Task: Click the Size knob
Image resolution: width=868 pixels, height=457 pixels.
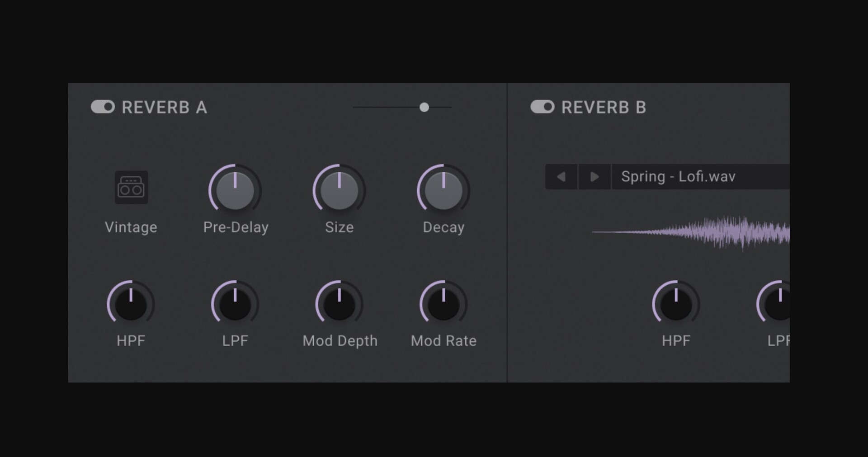Action: point(339,190)
